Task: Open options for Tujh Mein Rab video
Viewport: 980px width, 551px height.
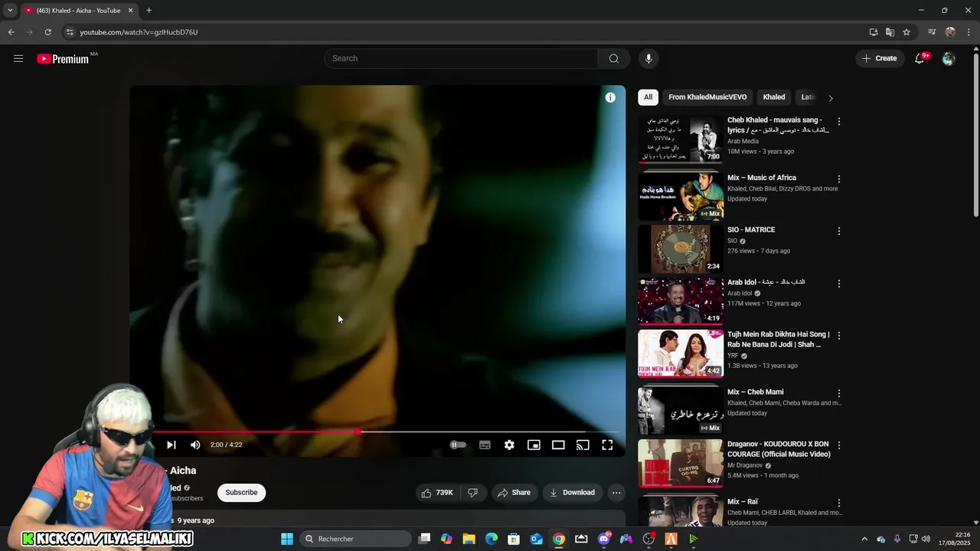Action: 839,335
